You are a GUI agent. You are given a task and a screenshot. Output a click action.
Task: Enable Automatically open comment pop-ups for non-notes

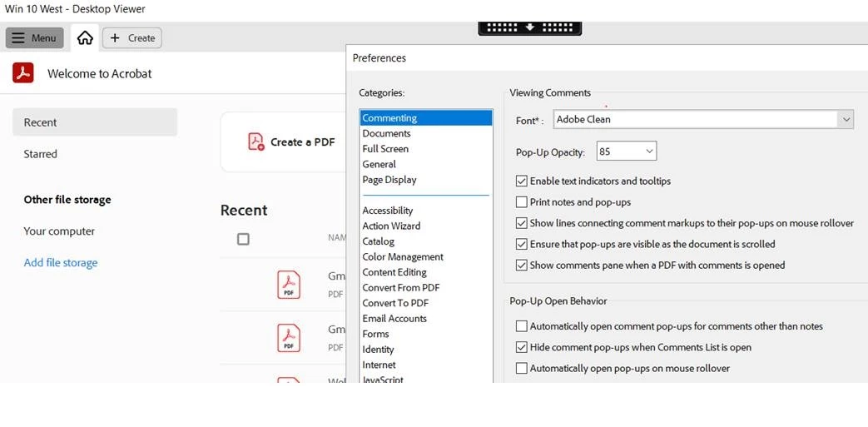pyautogui.click(x=521, y=326)
